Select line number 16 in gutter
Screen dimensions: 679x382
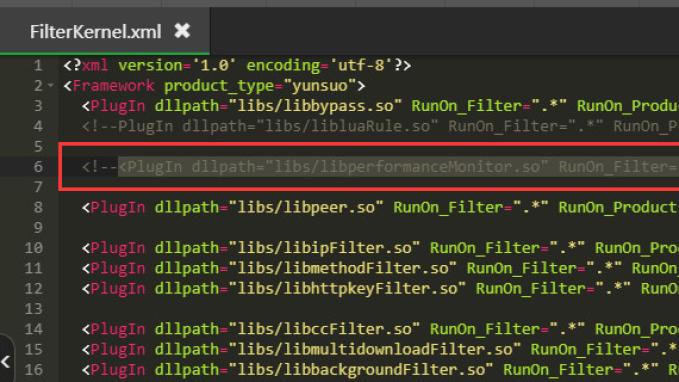pos(34,370)
